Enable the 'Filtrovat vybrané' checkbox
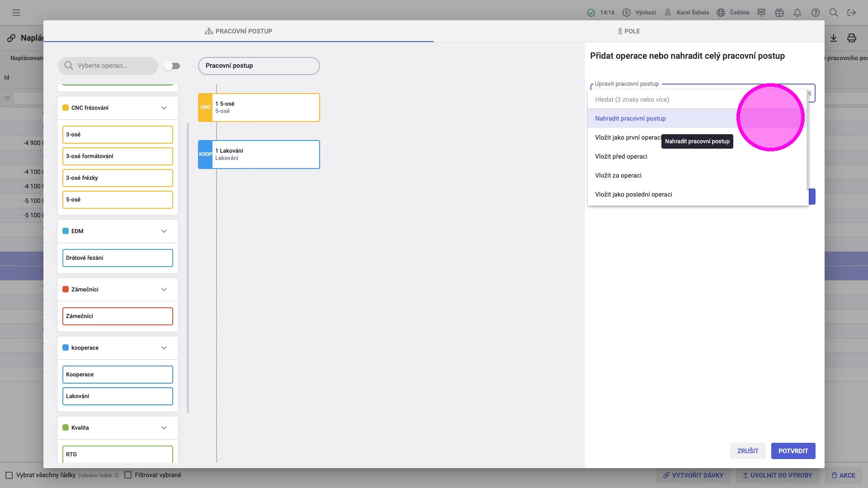Screen dimensions: 868x488 tap(128, 475)
